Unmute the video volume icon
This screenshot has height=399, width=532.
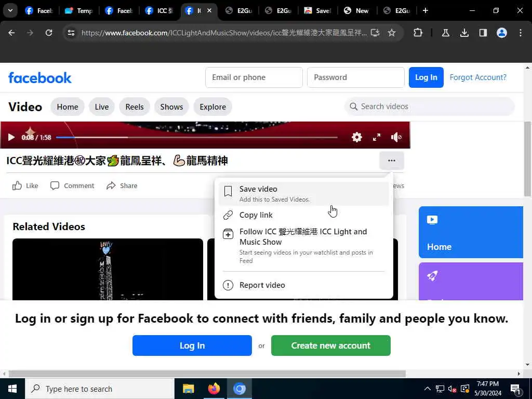click(396, 137)
